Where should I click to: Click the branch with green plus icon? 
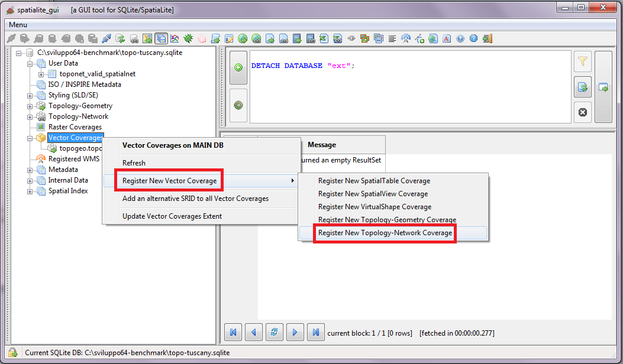point(419,38)
